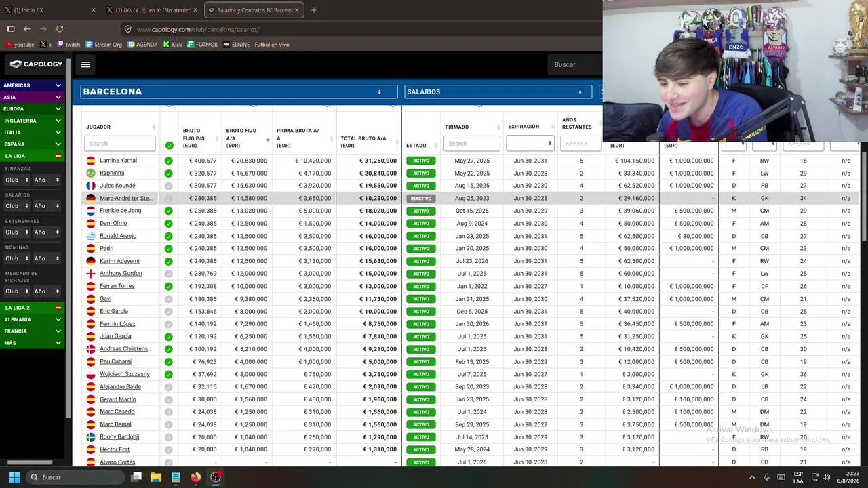Open the BARCELONA club dropdown

pos(239,91)
